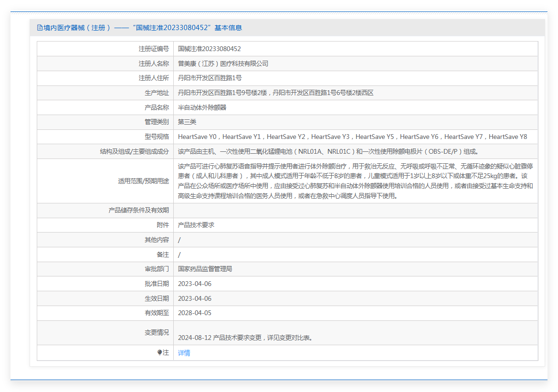Click attachment value 产品技术要求
This screenshot has width=558, height=392.
[196, 225]
